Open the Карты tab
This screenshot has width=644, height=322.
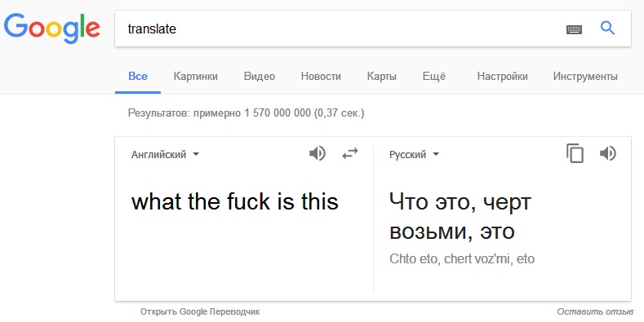pos(381,77)
